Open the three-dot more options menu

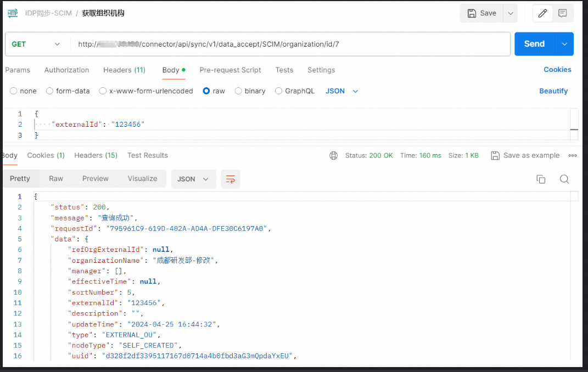click(573, 156)
